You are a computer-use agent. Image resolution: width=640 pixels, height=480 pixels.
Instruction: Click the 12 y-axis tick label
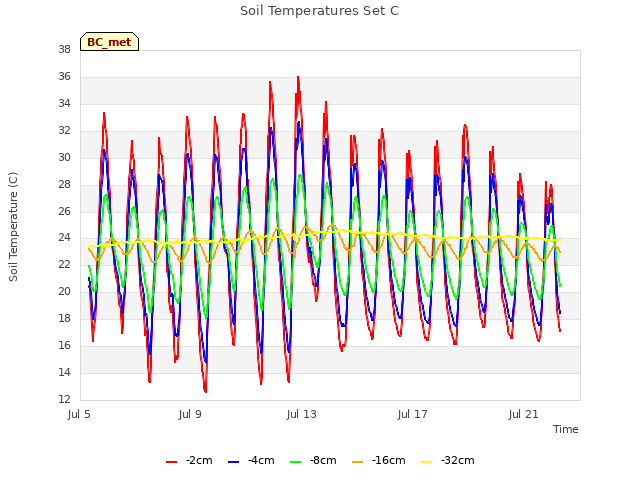(64, 399)
